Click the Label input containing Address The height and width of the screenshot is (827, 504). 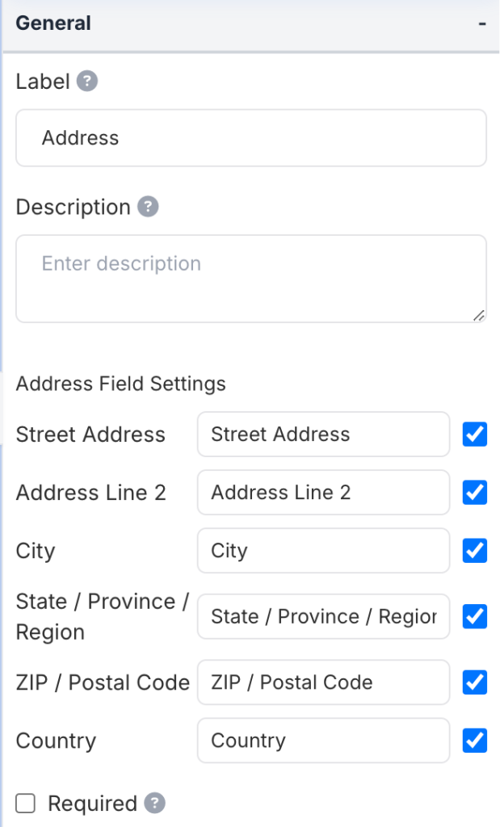pyautogui.click(x=251, y=138)
